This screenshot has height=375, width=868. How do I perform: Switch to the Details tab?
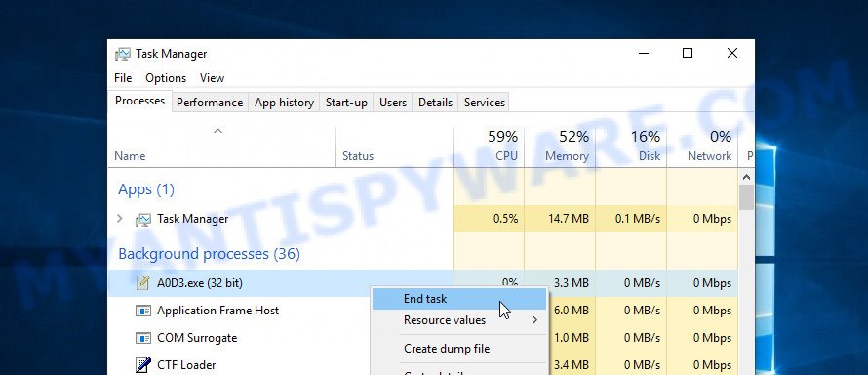click(x=435, y=103)
